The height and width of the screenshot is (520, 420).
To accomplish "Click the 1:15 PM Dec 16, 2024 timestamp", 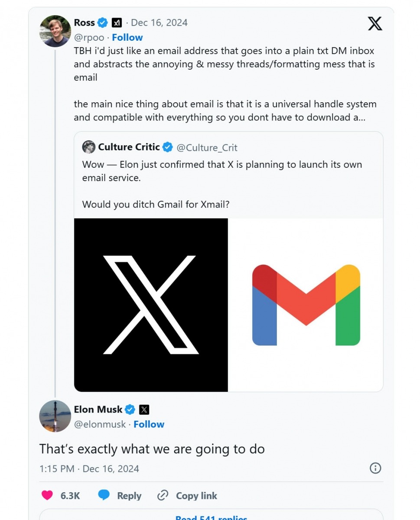I will (x=89, y=468).
